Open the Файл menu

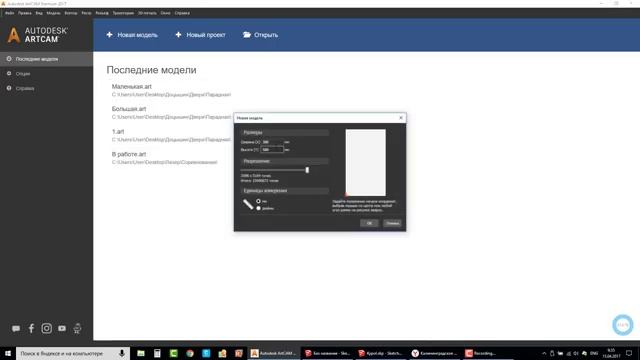click(x=9, y=13)
